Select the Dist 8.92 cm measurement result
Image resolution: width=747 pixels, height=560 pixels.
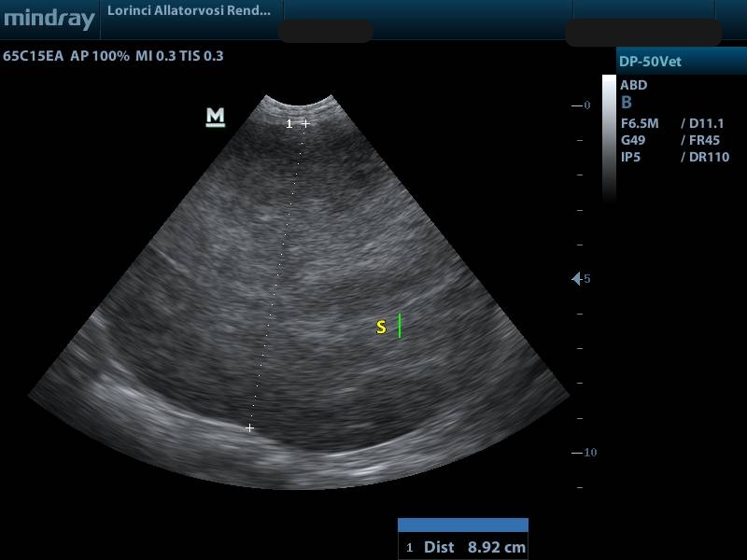click(x=463, y=547)
